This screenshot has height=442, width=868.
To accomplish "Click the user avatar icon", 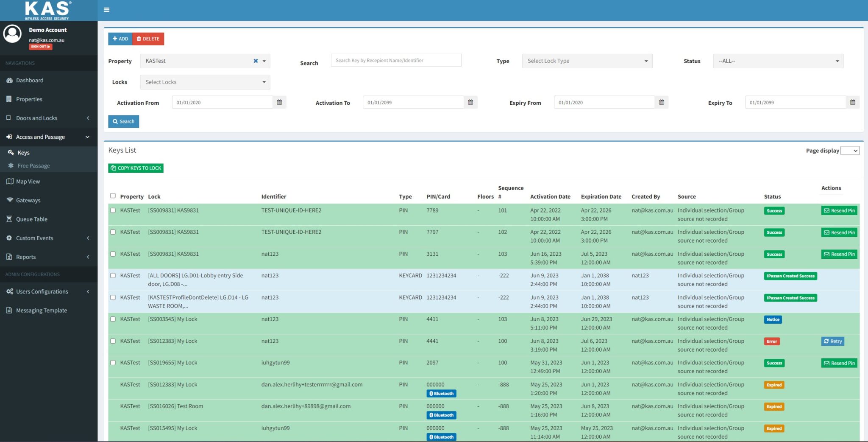I will coord(12,34).
